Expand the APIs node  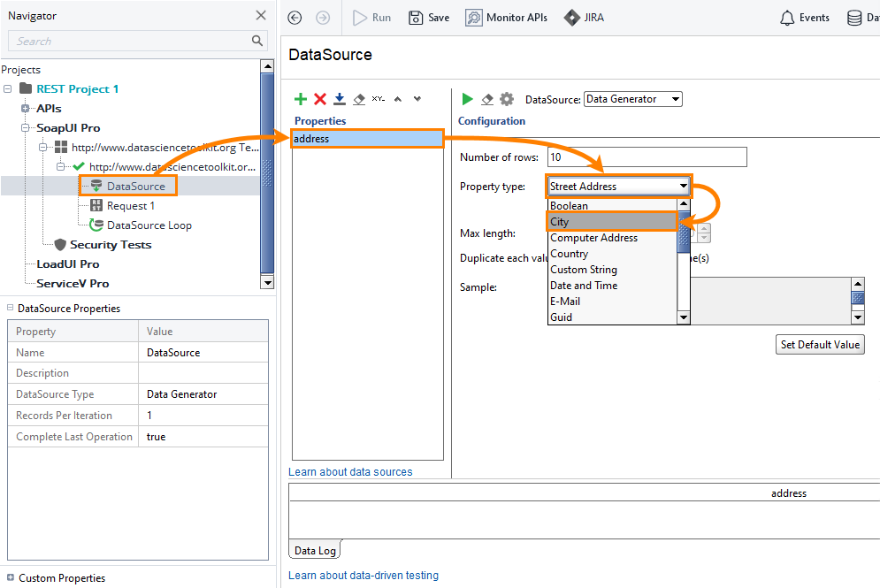(x=26, y=108)
